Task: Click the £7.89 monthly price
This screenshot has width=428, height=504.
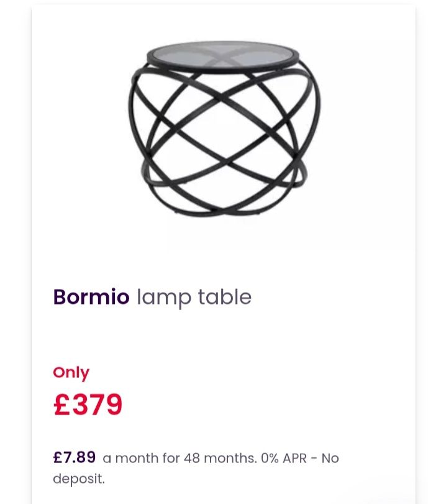Action: (x=74, y=457)
